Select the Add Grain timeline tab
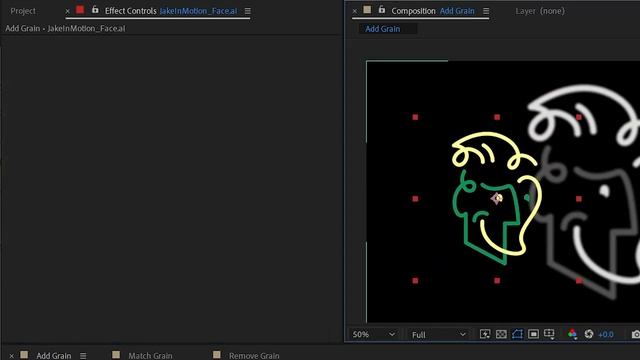640x360 pixels. [53, 356]
